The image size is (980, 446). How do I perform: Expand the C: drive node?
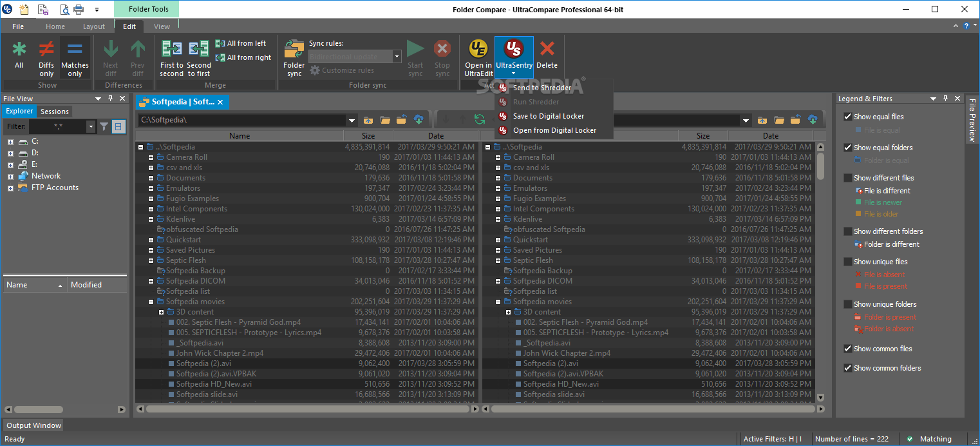[x=10, y=141]
